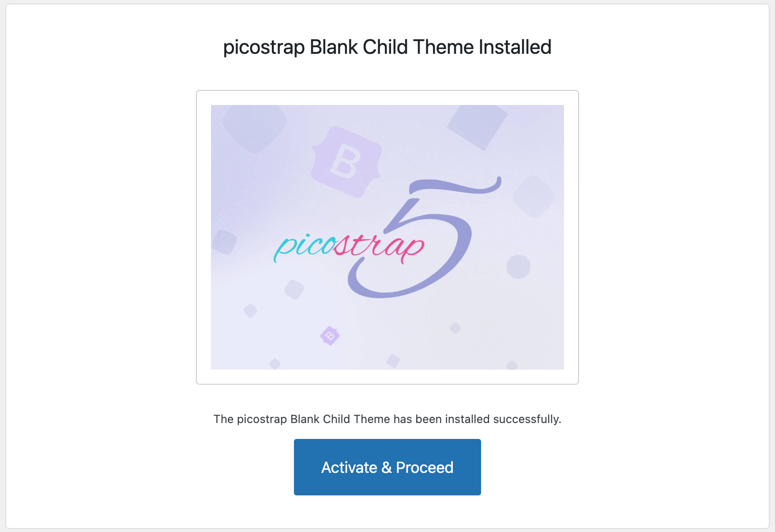Click the tilted square shape in artwork
This screenshot has width=775, height=532.
(x=477, y=125)
